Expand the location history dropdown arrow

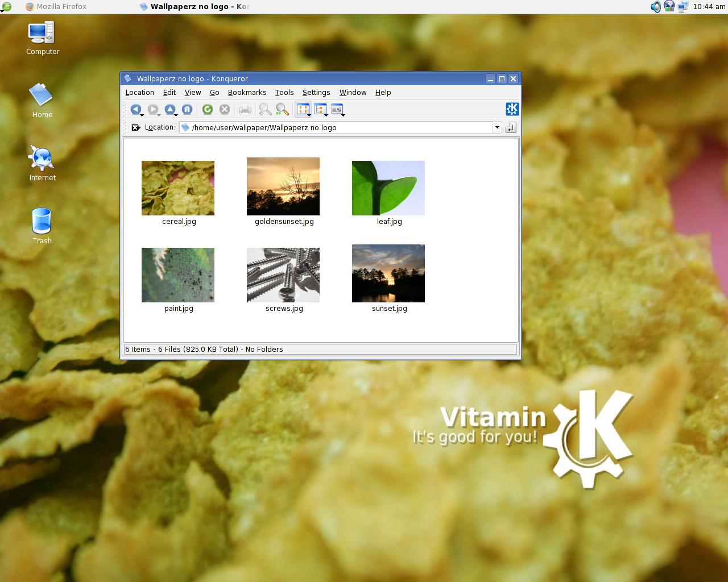[x=497, y=127]
